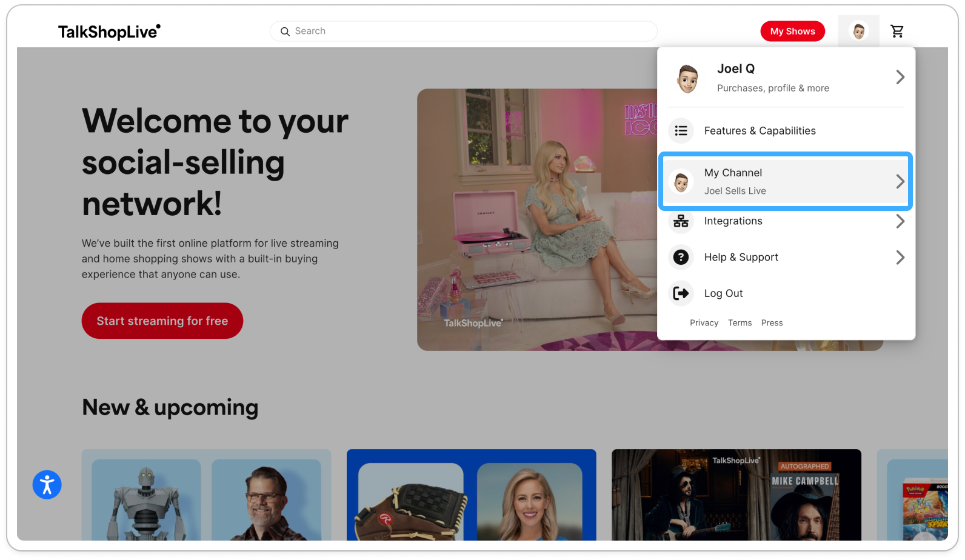Open the baseball glove show card
The height and width of the screenshot is (560, 965).
click(472, 495)
